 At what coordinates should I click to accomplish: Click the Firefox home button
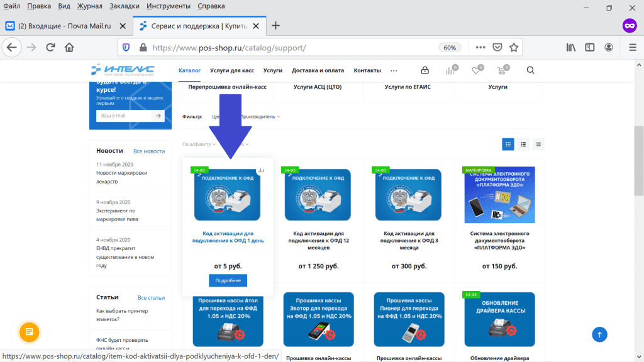point(69,47)
